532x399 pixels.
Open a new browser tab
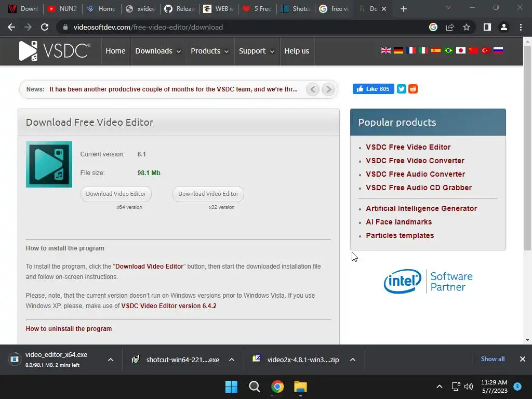[x=403, y=9]
